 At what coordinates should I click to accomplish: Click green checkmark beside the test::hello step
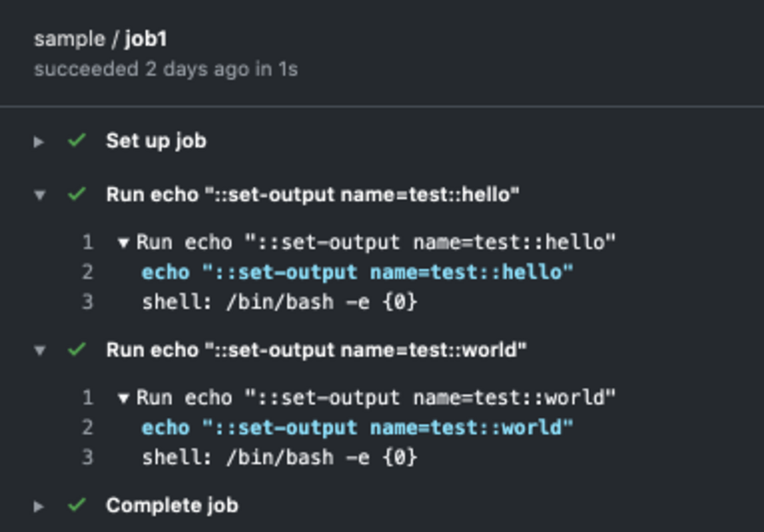click(x=77, y=194)
